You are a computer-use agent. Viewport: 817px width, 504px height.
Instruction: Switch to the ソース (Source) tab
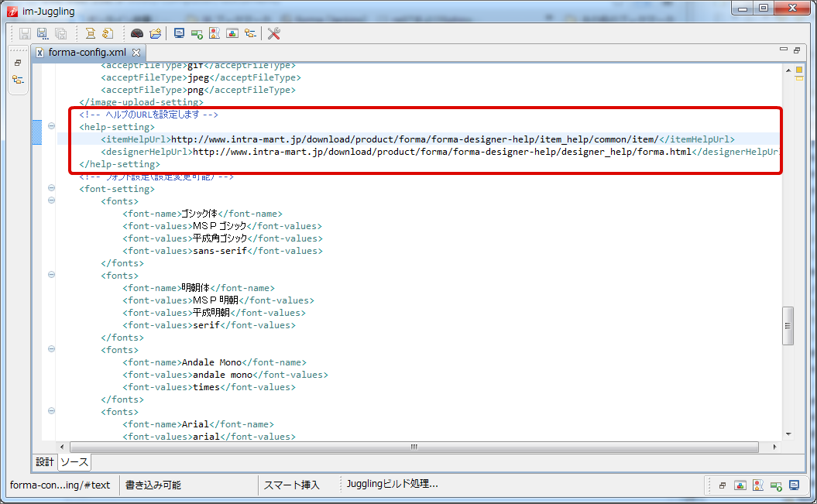[74, 462]
